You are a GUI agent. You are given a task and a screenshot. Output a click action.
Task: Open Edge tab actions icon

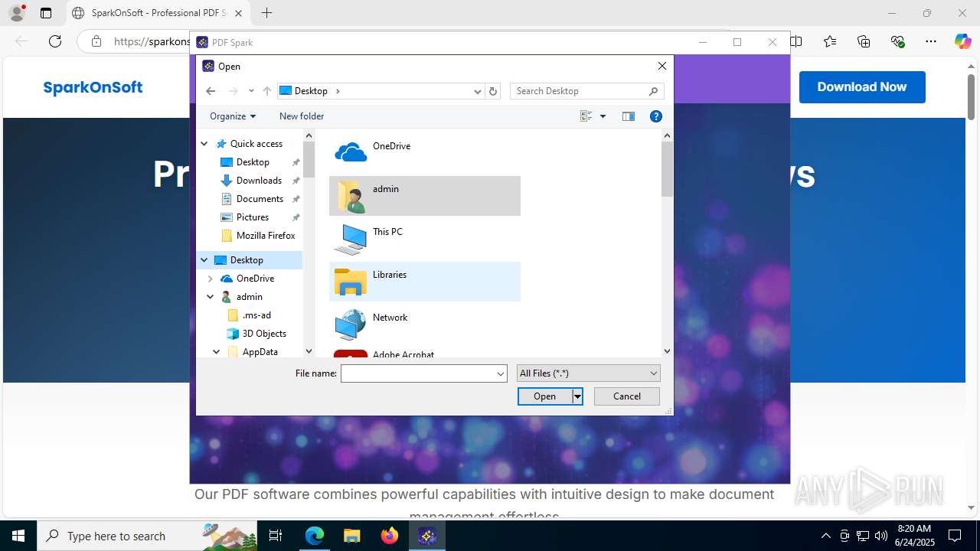(x=46, y=13)
